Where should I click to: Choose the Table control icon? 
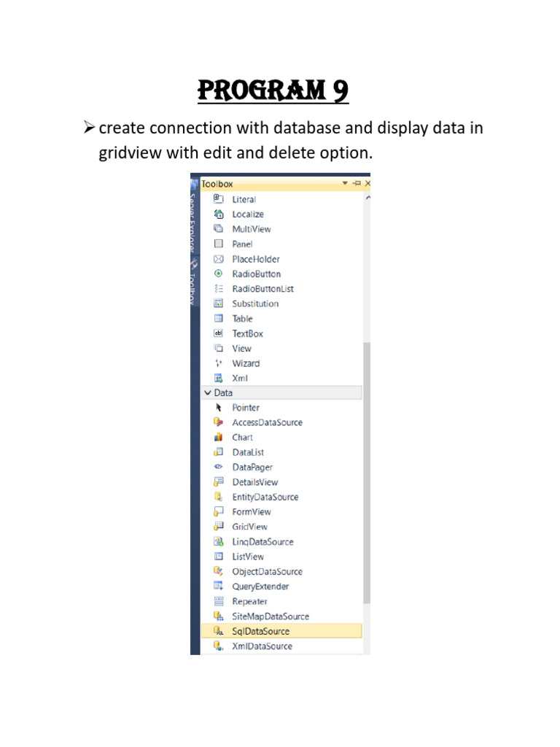(x=218, y=318)
